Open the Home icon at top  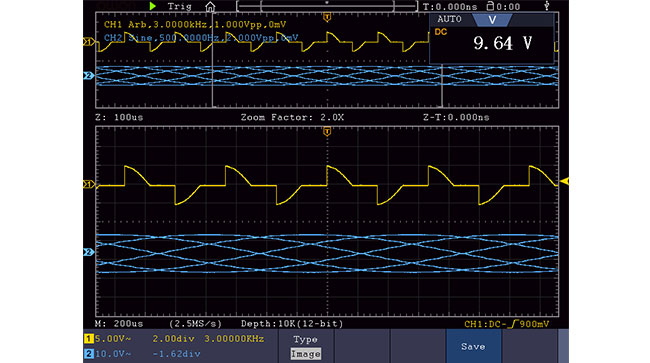click(210, 7)
